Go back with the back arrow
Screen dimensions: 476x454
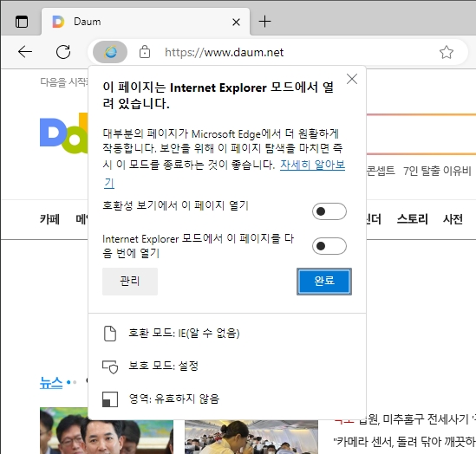click(25, 52)
